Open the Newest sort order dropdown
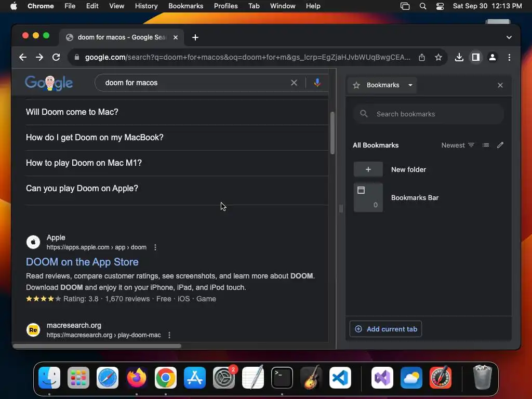The width and height of the screenshot is (532, 399). (458, 145)
